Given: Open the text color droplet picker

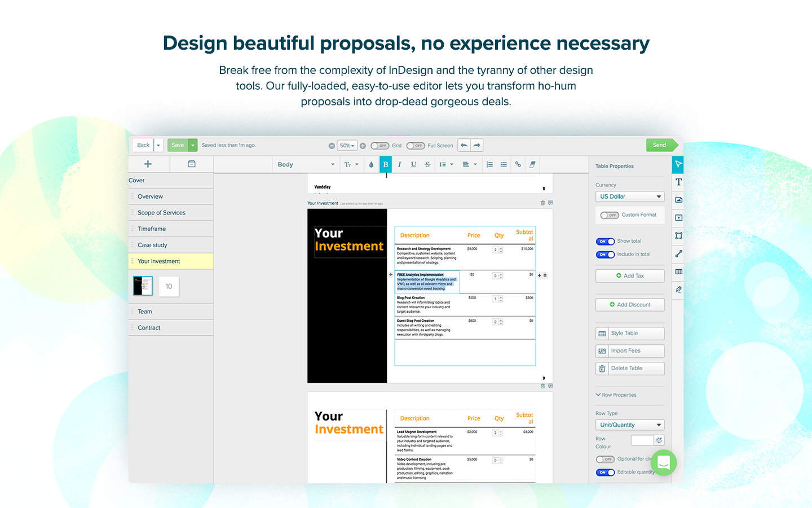Looking at the screenshot, I should point(371,164).
